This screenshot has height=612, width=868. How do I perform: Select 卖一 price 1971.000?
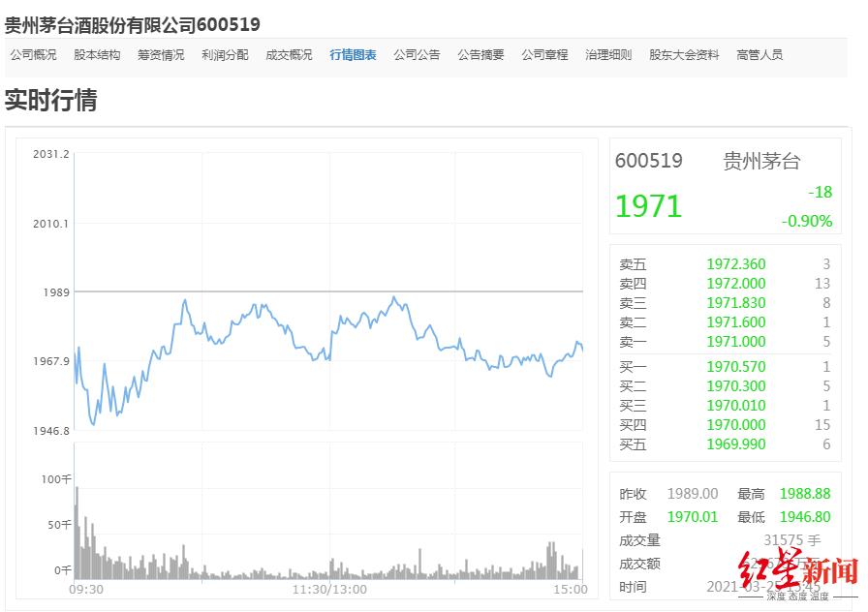pyautogui.click(x=735, y=342)
